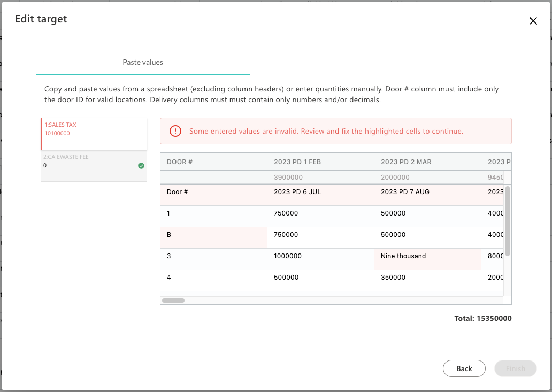Click the table's vertical scrollbar thumb
Image resolution: width=552 pixels, height=392 pixels.
(x=507, y=221)
